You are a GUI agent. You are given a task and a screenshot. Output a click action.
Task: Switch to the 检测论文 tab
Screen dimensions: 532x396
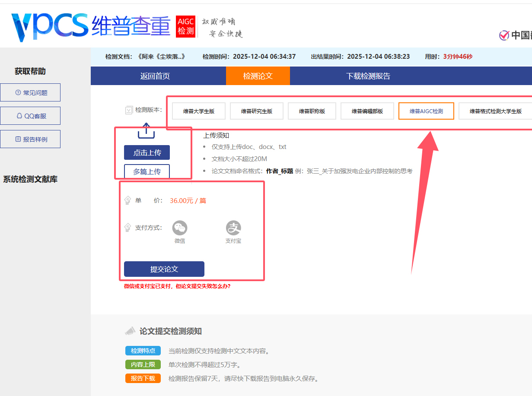(258, 76)
